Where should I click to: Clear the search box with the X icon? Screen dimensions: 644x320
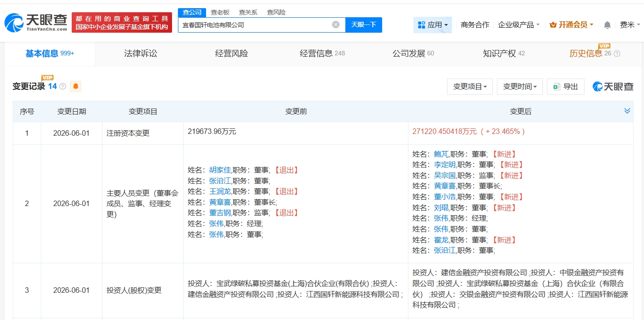click(336, 25)
